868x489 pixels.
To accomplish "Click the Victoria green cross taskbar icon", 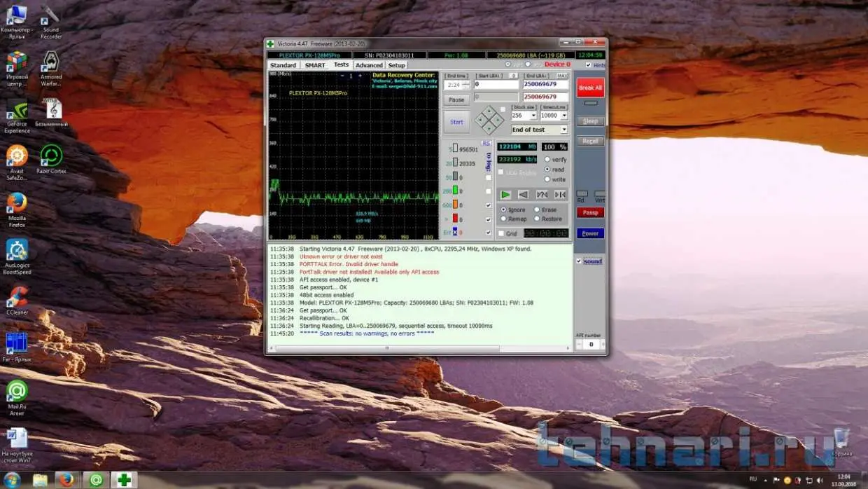I will click(x=124, y=480).
